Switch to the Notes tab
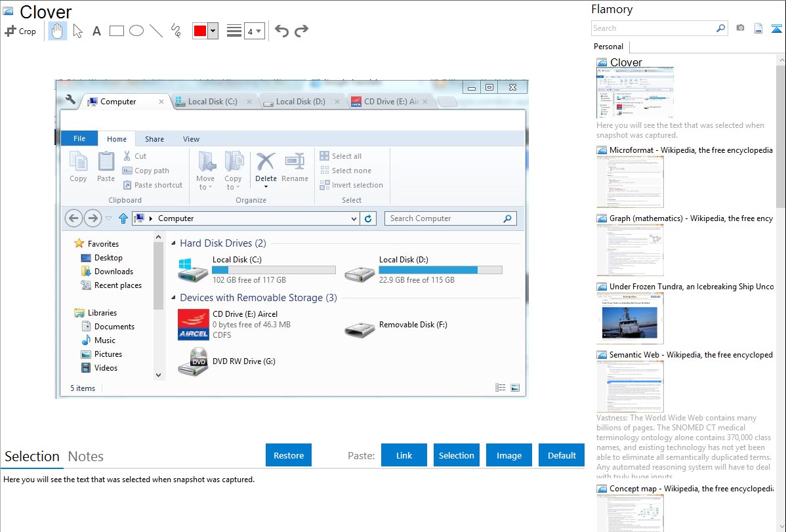This screenshot has width=786, height=532. point(86,457)
